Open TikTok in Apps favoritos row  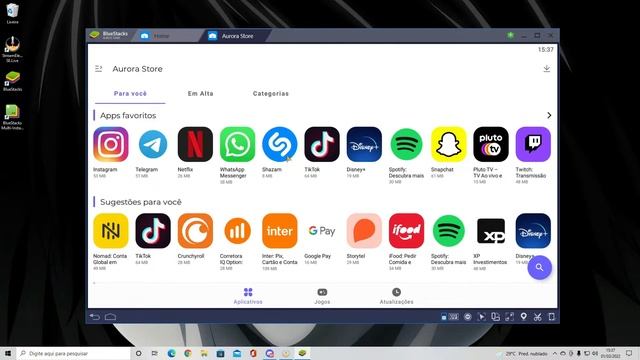(322, 144)
